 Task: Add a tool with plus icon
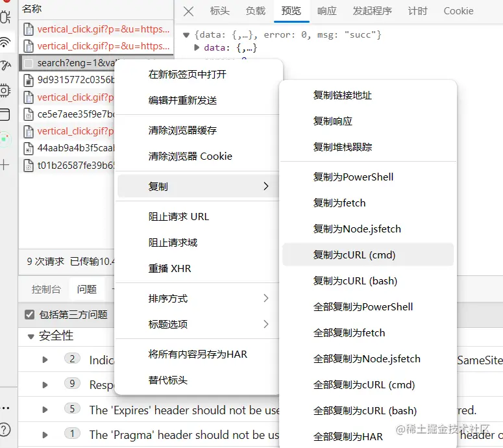coord(5,165)
